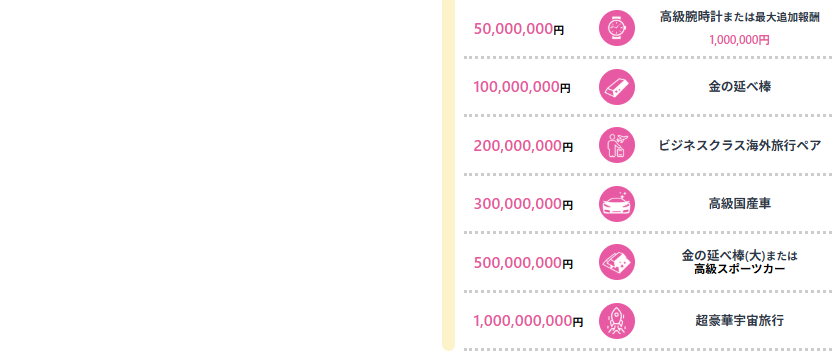Screen dimensions: 840x362
Task: Click the pink wristwatch icon
Action: (x=617, y=28)
